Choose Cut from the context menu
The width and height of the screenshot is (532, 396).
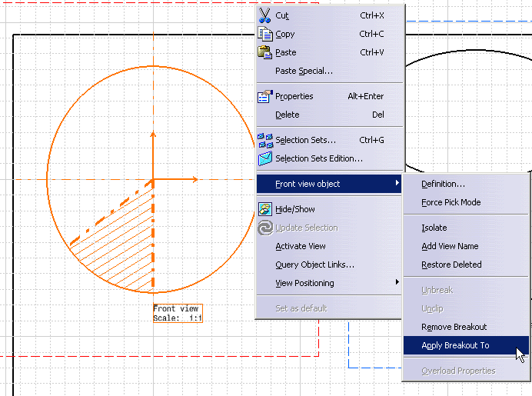click(329, 15)
